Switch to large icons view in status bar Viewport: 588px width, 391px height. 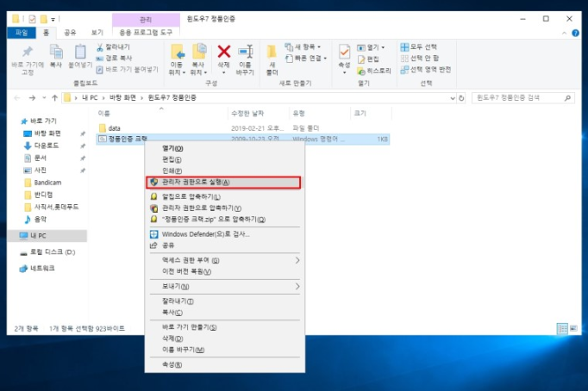pyautogui.click(x=573, y=329)
